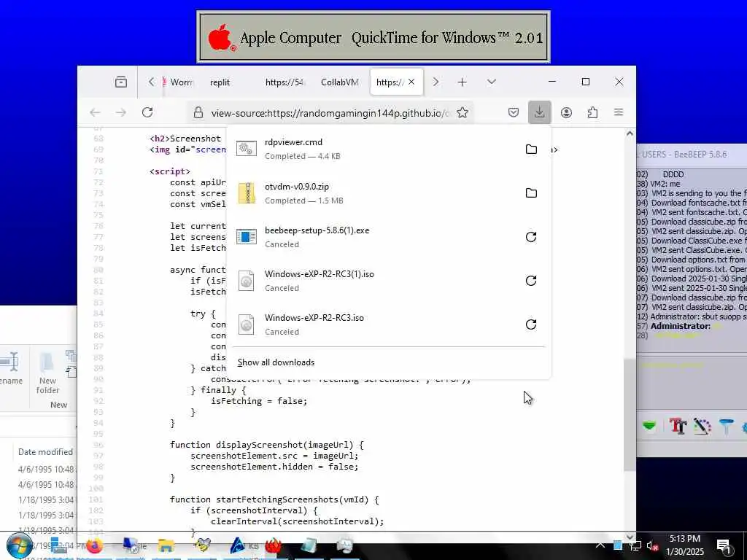Open containing folder for rdpviewer.cmd
The height and width of the screenshot is (560, 747).
(x=531, y=149)
